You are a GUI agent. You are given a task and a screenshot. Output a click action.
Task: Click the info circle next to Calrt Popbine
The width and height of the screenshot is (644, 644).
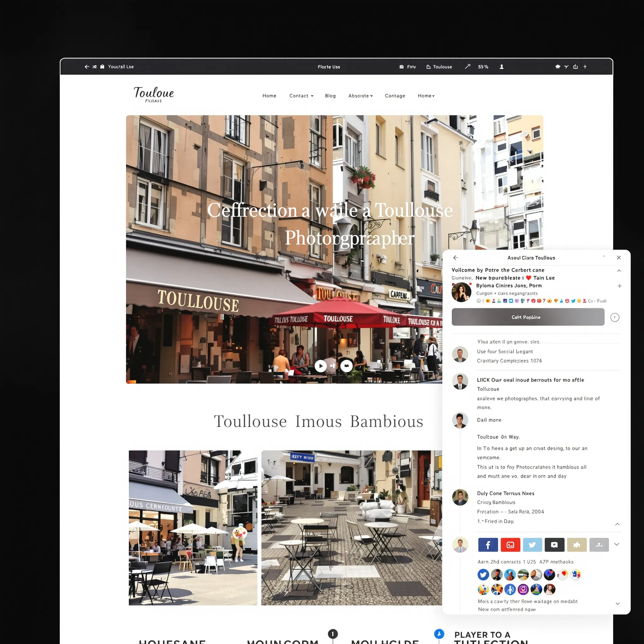coord(615,317)
